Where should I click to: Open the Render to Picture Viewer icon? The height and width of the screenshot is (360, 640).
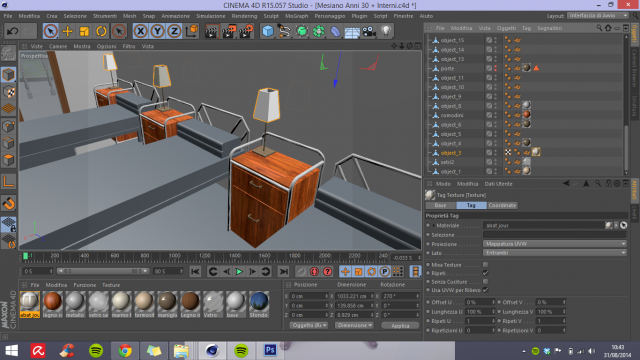point(229,31)
